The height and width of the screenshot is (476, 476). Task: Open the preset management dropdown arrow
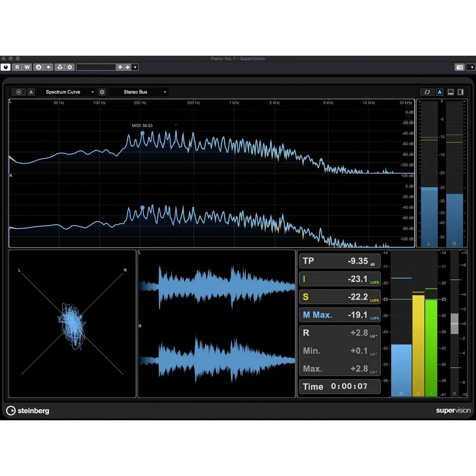135,67
